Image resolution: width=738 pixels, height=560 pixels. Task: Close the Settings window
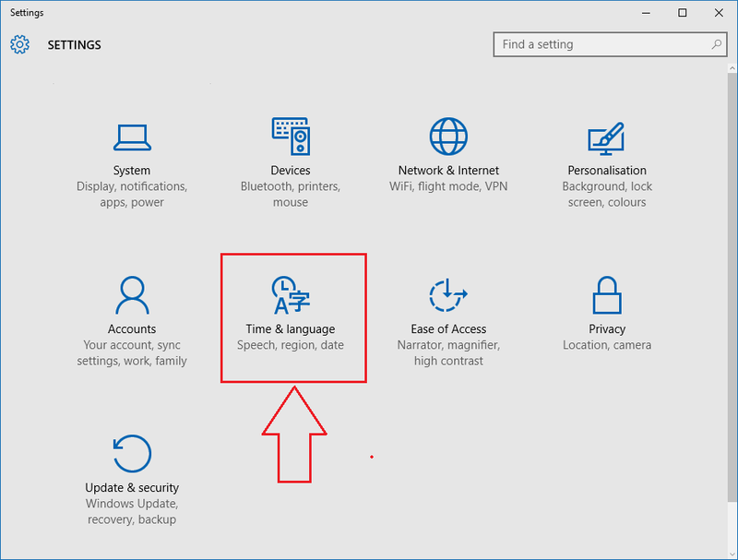[x=719, y=13]
